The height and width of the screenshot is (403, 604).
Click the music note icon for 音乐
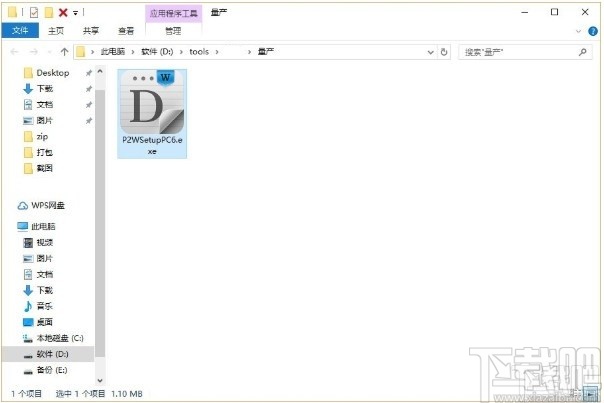click(28, 306)
